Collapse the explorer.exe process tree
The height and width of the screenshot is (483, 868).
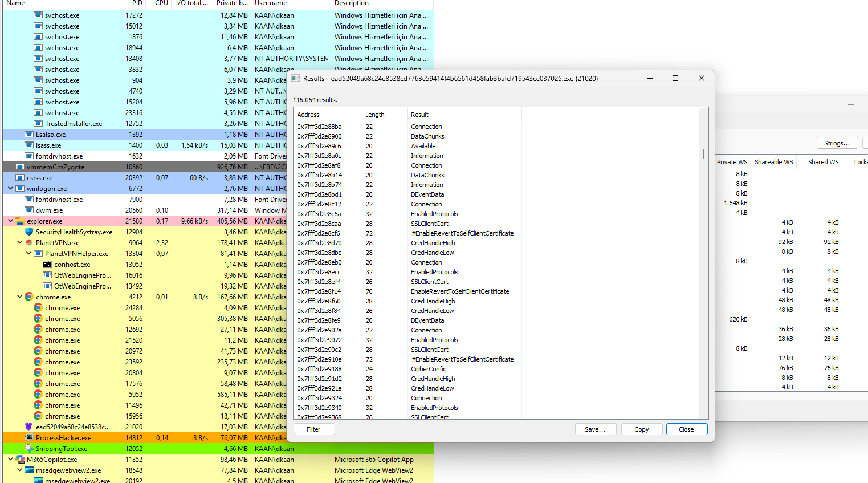coord(10,221)
